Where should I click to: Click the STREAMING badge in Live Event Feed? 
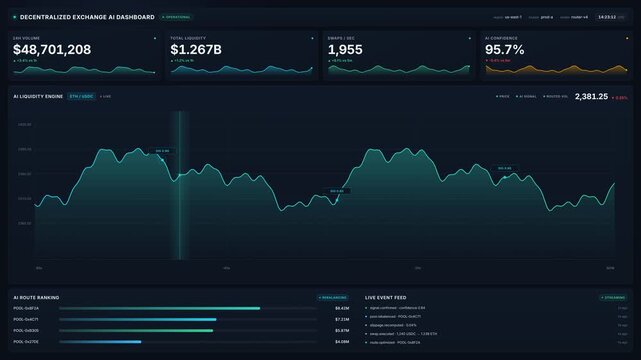click(613, 297)
